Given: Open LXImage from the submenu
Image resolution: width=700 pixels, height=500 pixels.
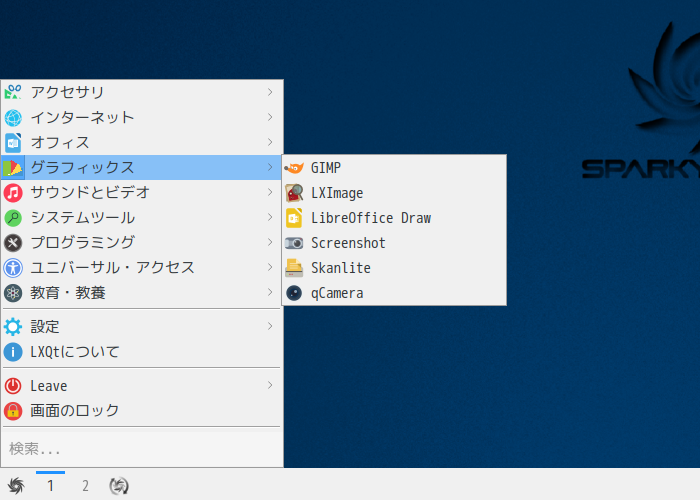Looking at the screenshot, I should (394, 193).
